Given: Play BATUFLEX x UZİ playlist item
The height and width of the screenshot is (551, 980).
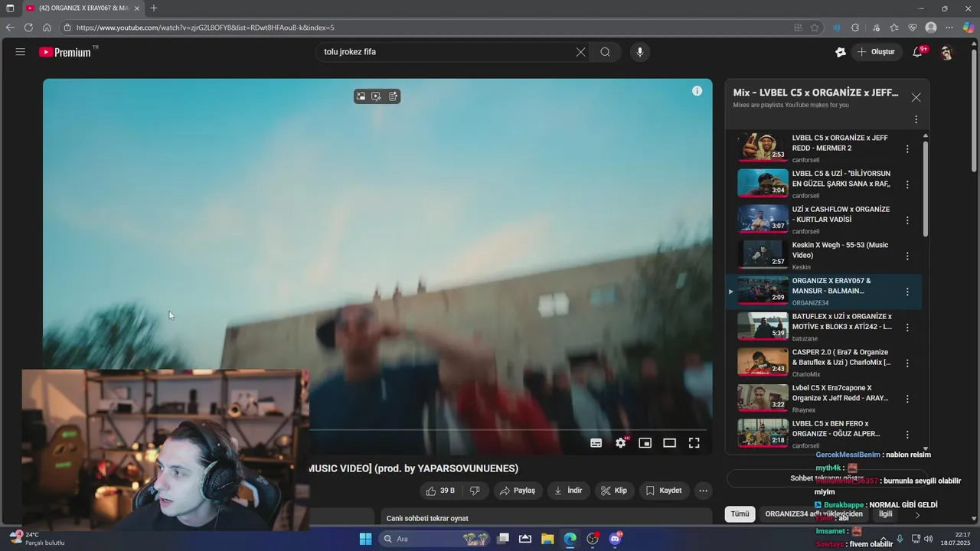Looking at the screenshot, I should click(823, 327).
